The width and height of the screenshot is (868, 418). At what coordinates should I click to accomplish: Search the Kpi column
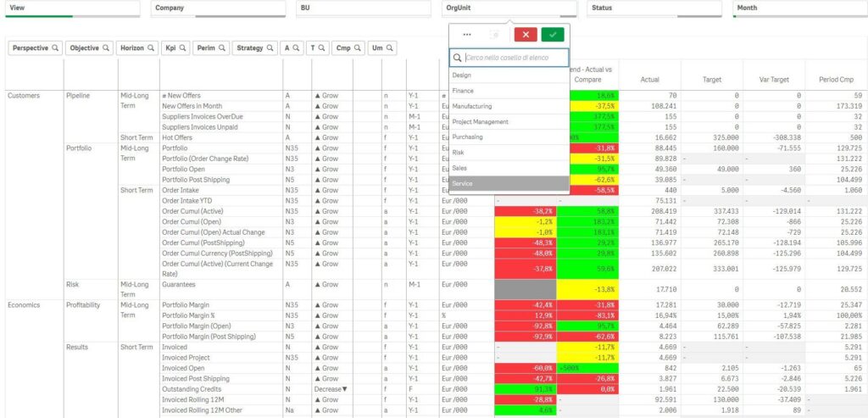(x=175, y=48)
